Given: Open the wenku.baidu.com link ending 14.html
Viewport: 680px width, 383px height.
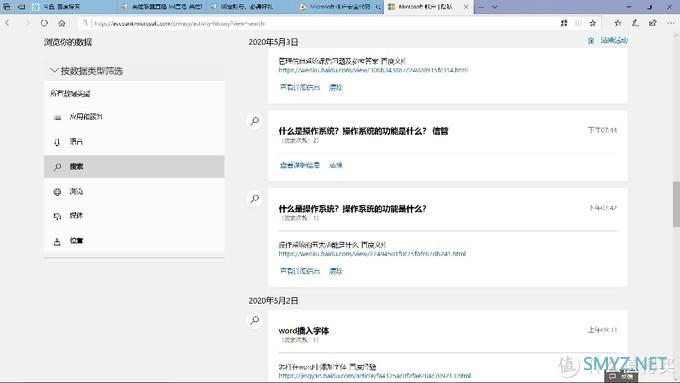Looking at the screenshot, I should [373, 70].
